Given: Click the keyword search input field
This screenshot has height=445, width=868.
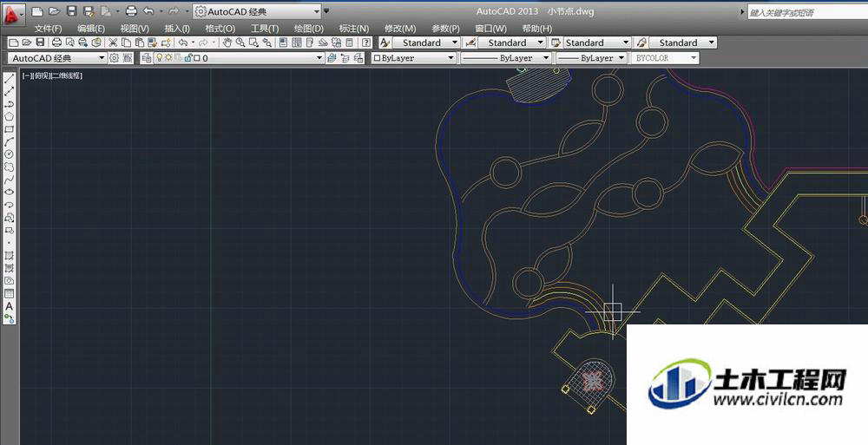Looking at the screenshot, I should [x=807, y=12].
